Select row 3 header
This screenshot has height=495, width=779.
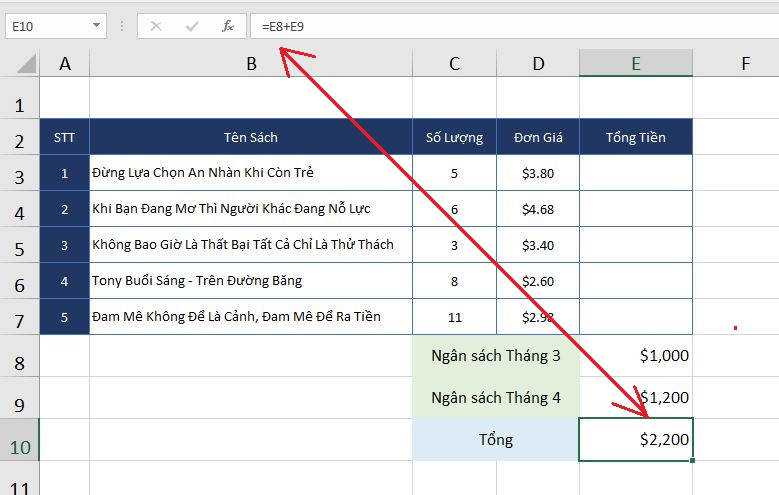(x=19, y=173)
